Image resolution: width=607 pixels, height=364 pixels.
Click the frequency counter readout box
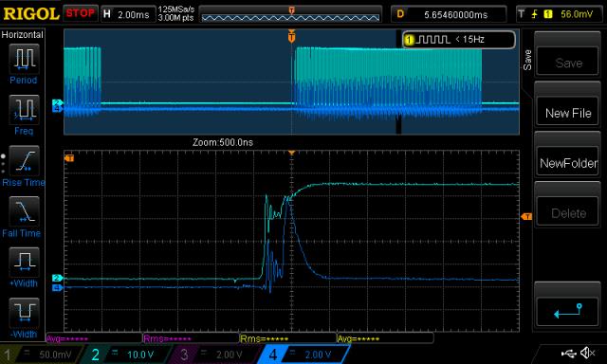458,40
